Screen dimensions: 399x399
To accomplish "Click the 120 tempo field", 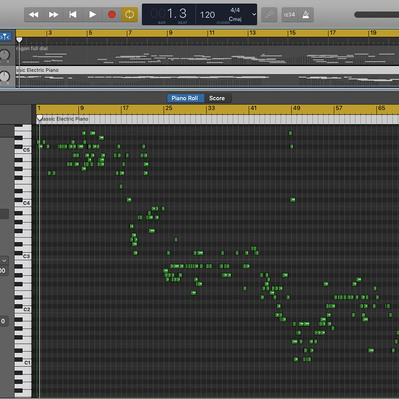I will pyautogui.click(x=207, y=15).
